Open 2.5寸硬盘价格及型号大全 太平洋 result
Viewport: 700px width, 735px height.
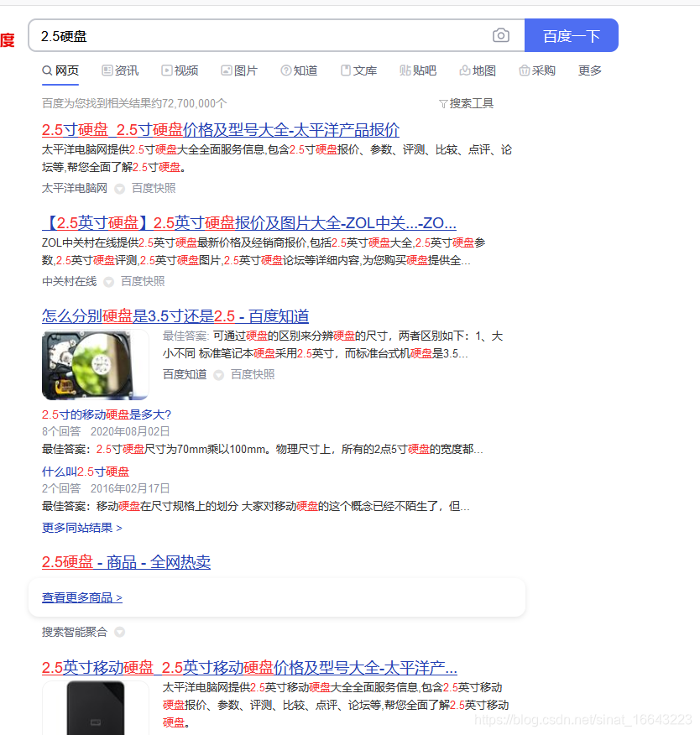(x=221, y=130)
